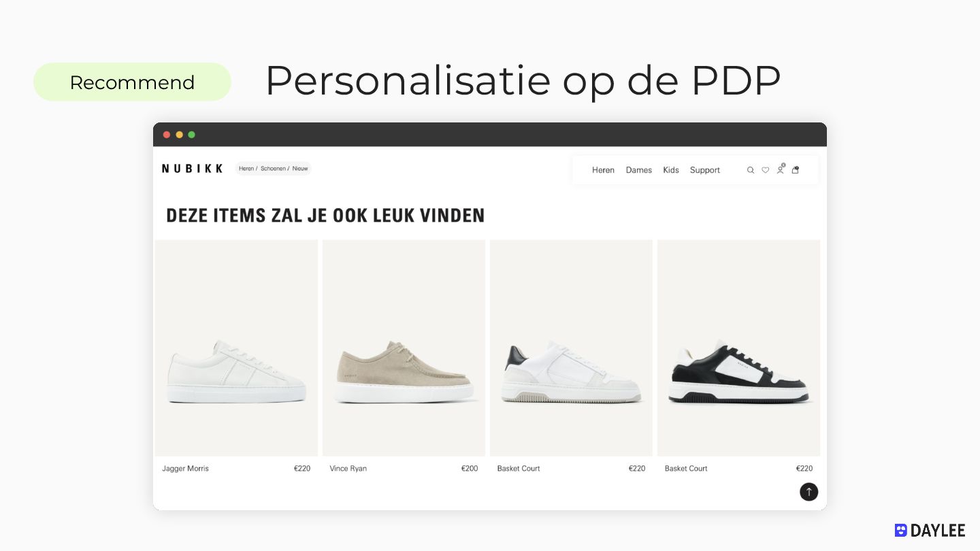The image size is (980, 551).
Task: Open the shopping bag icon
Action: (795, 169)
